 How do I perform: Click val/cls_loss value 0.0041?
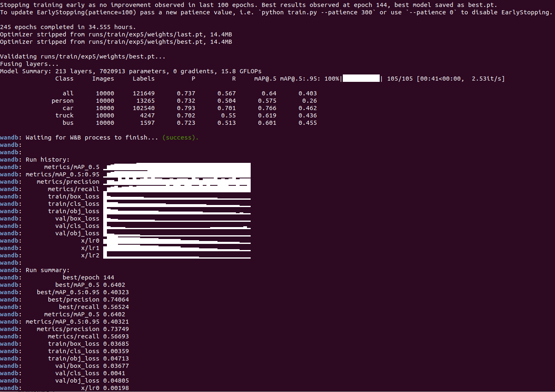114,373
